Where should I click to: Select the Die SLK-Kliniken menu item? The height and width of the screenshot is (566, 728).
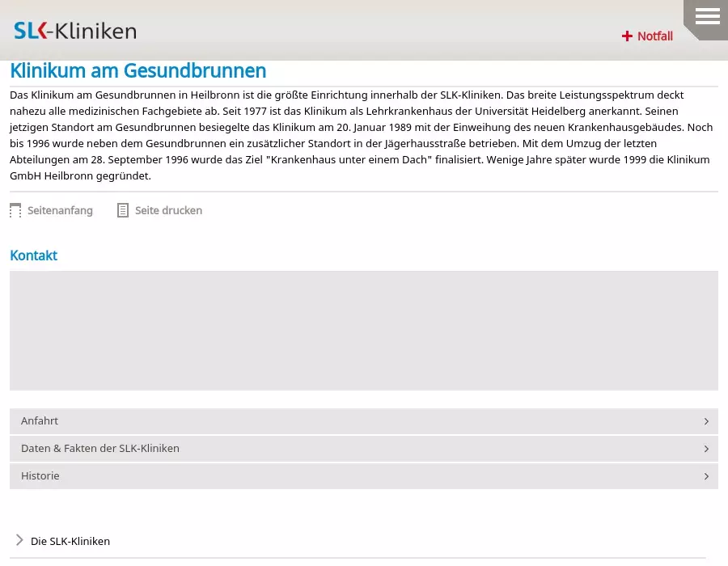[70, 542]
